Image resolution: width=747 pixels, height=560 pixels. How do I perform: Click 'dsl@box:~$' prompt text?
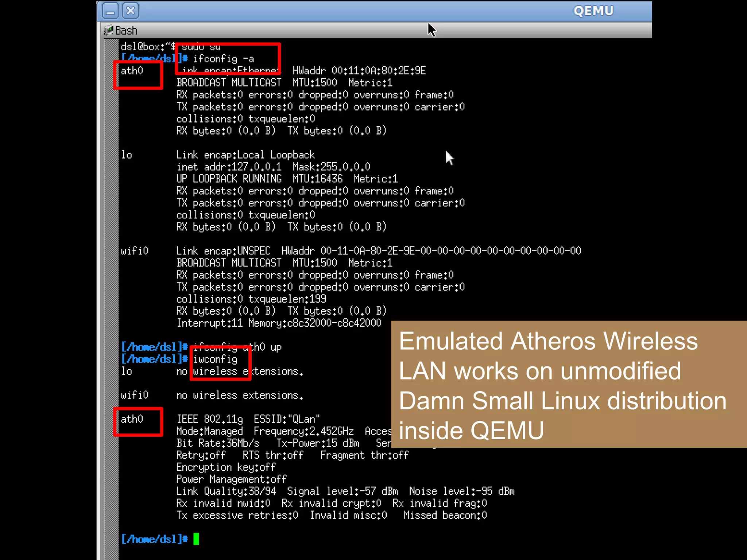point(148,47)
